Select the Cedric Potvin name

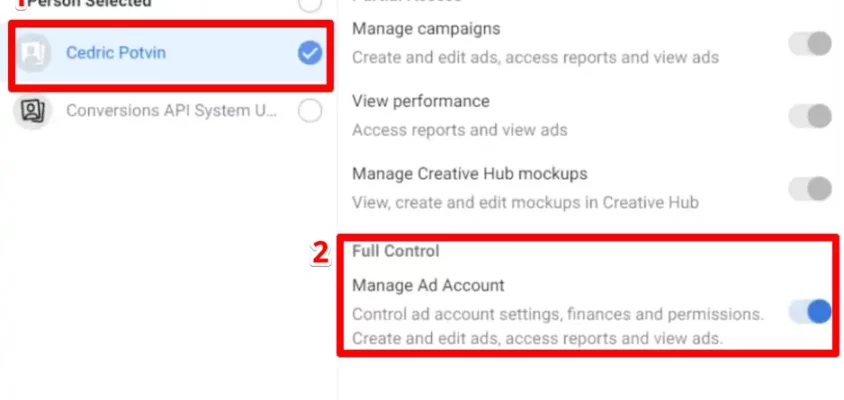[116, 53]
